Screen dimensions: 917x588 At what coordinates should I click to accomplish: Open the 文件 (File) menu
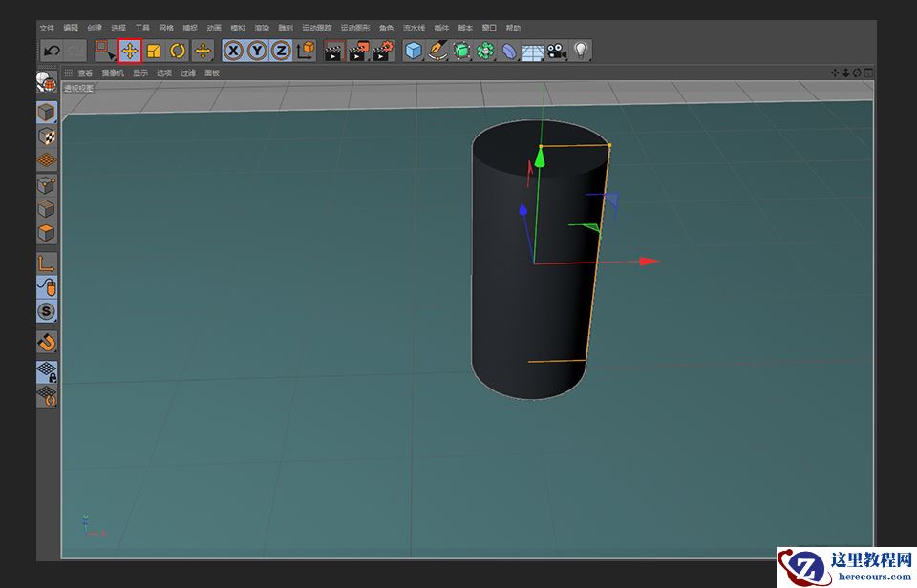pyautogui.click(x=47, y=29)
